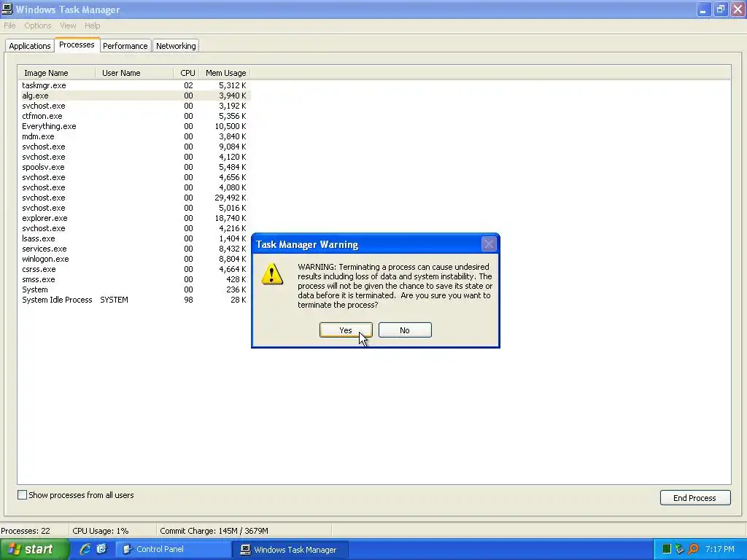This screenshot has height=560, width=747.
Task: Confirm termination with the Yes button
Action: (346, 330)
